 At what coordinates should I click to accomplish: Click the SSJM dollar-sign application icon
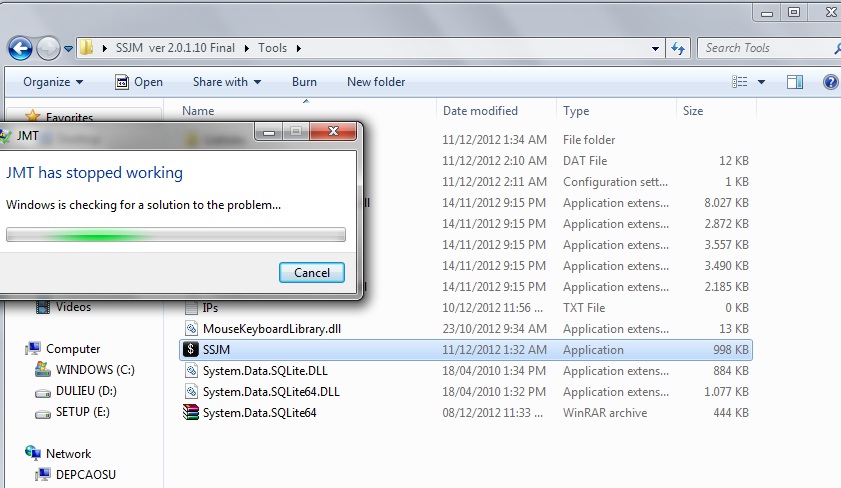coord(190,349)
